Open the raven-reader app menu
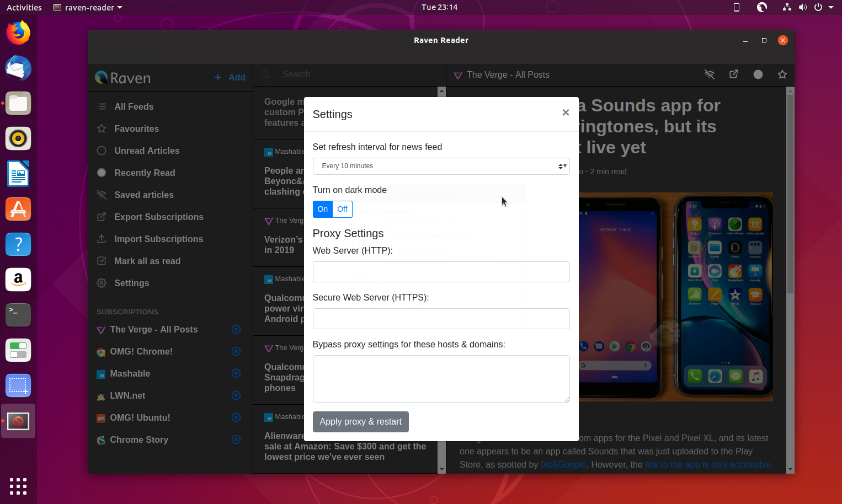842x504 pixels. click(88, 7)
